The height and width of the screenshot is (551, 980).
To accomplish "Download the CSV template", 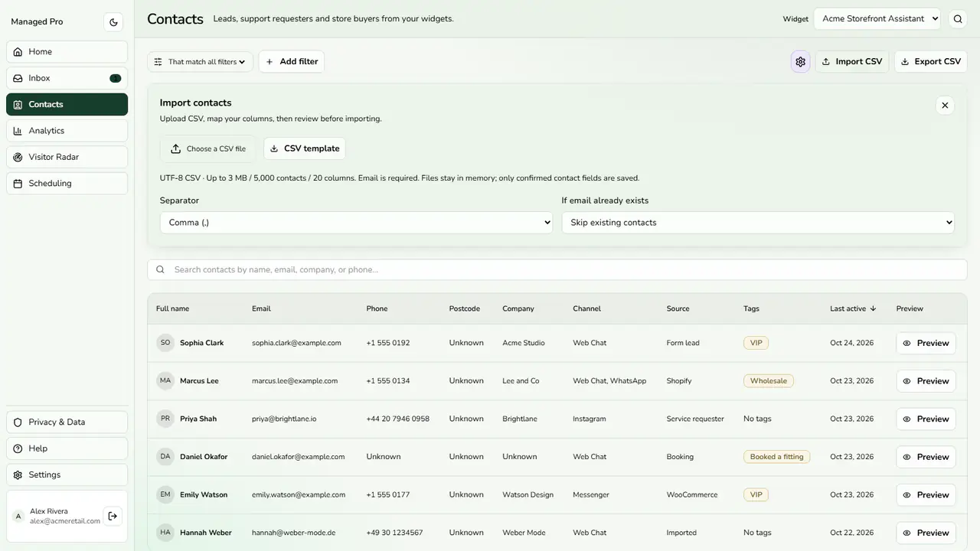I will (305, 148).
